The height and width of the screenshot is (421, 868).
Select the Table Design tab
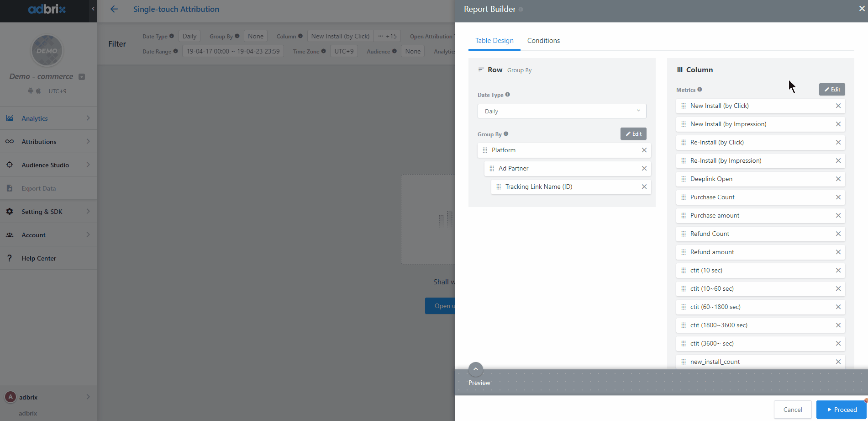pos(494,41)
